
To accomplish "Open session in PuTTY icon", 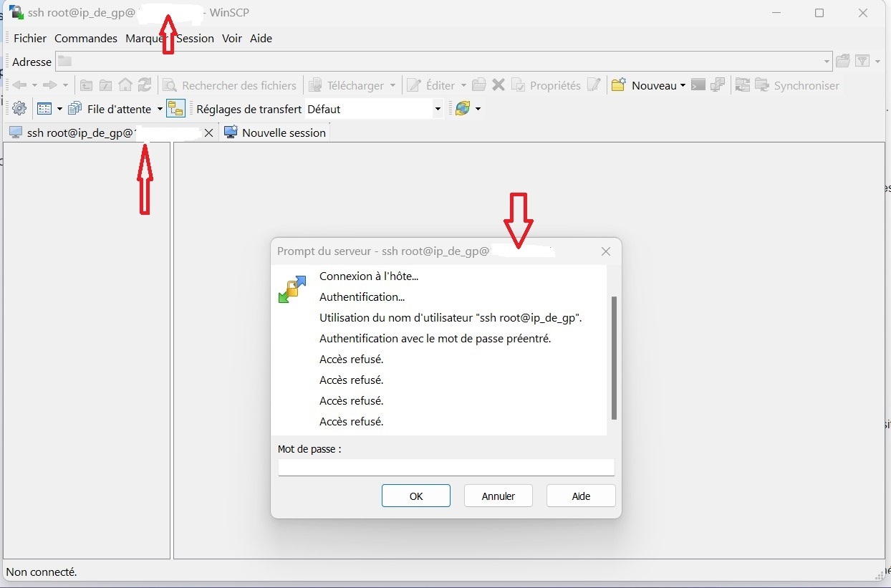I will coord(718,85).
